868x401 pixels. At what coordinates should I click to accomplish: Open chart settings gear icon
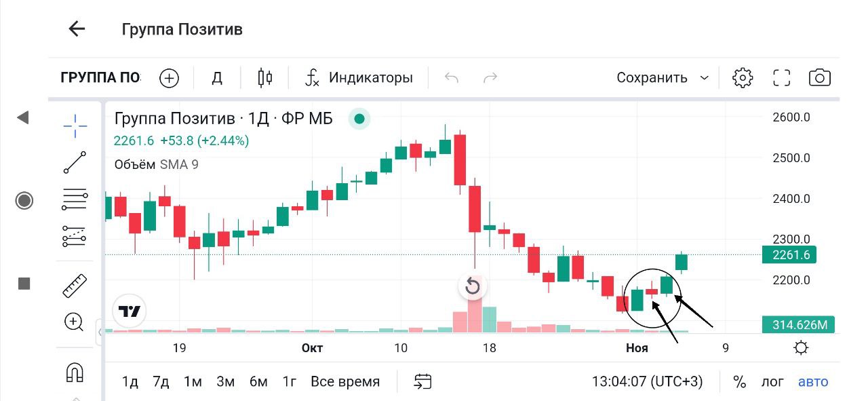coord(743,78)
